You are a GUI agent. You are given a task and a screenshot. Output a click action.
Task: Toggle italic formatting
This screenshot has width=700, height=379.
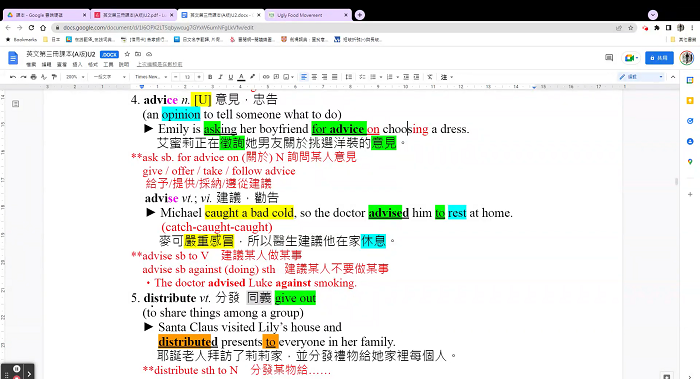point(220,77)
